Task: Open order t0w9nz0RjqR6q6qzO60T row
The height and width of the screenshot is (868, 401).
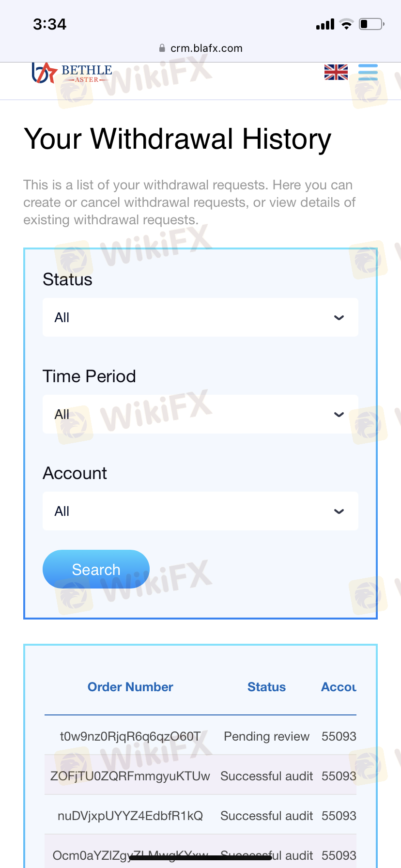Action: [x=200, y=737]
